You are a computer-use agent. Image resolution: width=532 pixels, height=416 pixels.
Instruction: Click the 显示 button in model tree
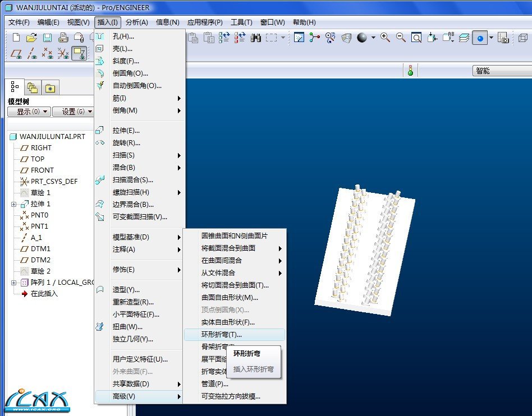pyautogui.click(x=29, y=112)
